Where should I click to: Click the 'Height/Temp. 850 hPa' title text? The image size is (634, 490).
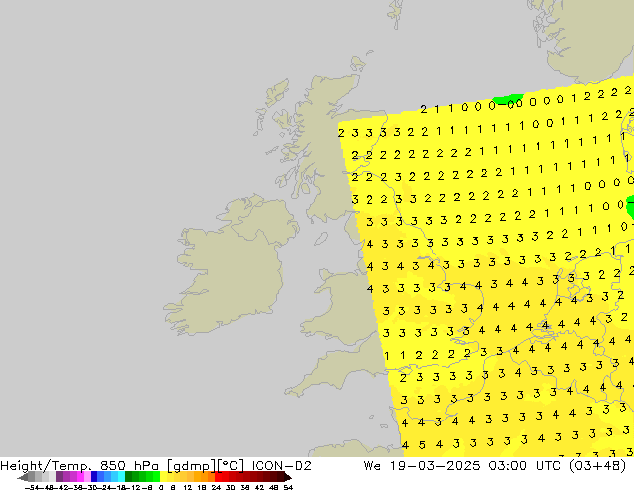pos(81,466)
